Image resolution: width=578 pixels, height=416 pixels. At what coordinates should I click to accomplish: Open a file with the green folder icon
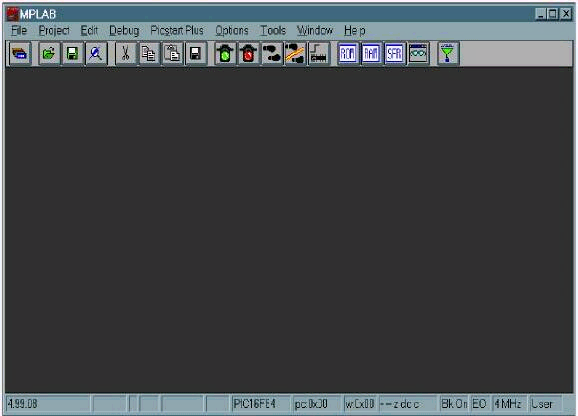pyautogui.click(x=49, y=54)
